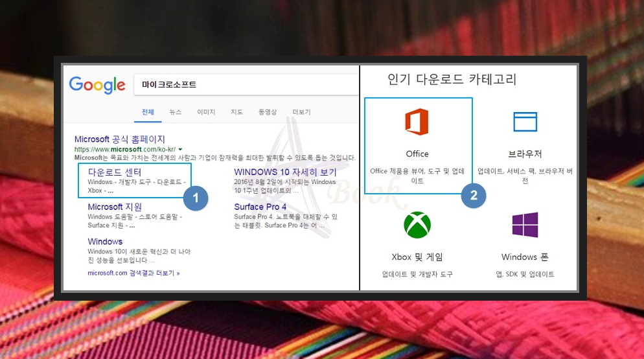This screenshot has width=644, height=359.
Task: Open the 브라우저 browser category icon
Action: click(525, 122)
